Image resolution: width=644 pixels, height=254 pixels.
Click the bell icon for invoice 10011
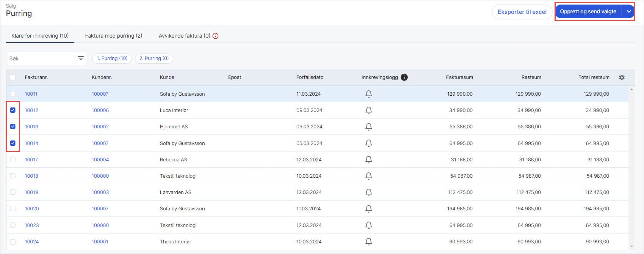(368, 94)
